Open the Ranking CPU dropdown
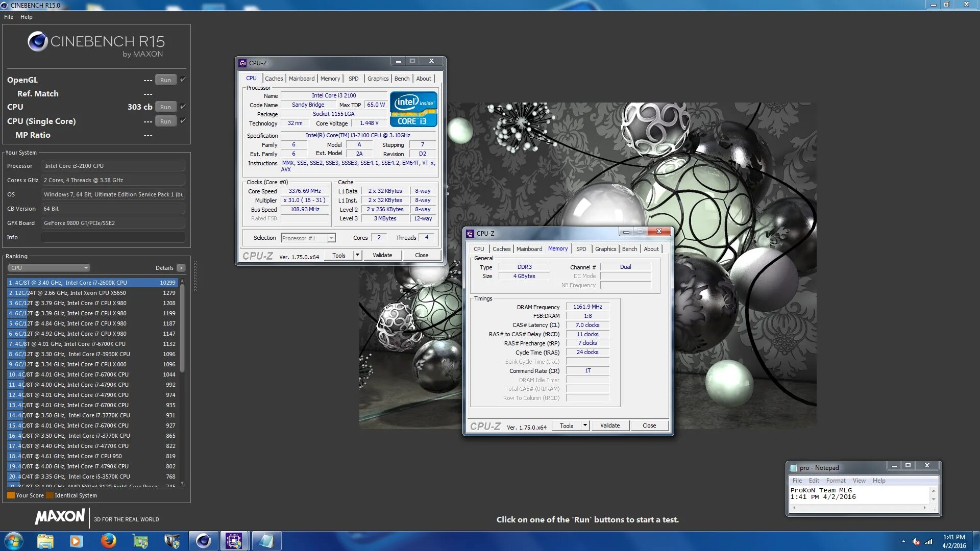 click(x=49, y=268)
